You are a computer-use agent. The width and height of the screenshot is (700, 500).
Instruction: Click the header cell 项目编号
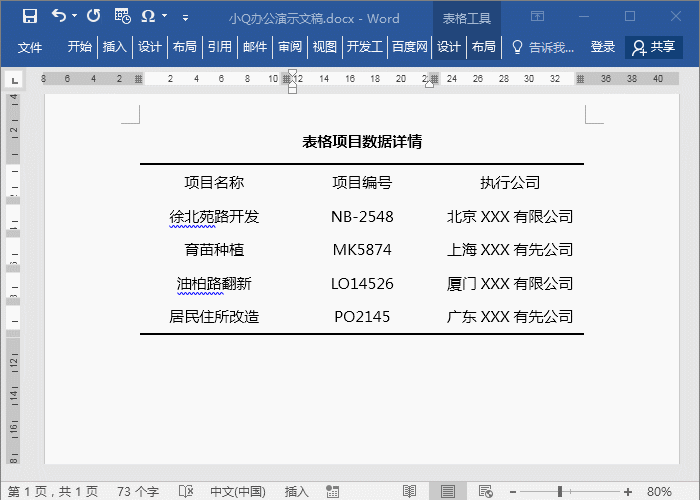tap(362, 183)
